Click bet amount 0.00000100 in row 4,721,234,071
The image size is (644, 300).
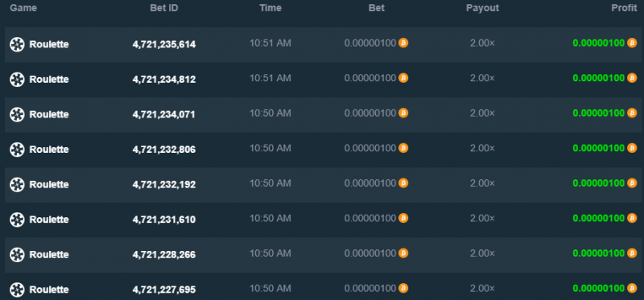[370, 113]
